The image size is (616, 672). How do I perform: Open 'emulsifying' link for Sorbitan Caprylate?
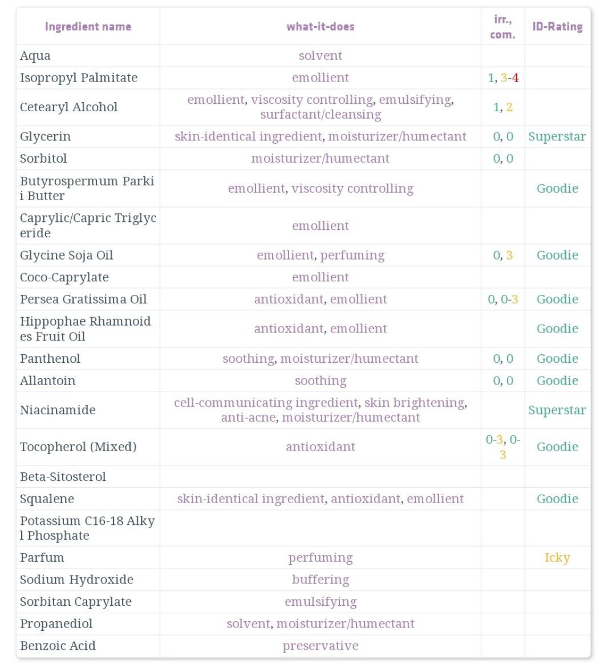coord(321,602)
